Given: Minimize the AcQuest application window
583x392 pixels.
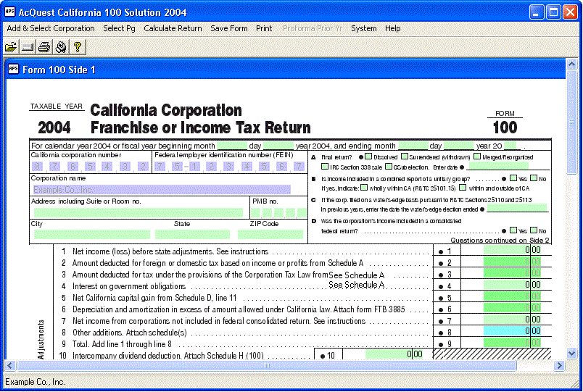Looking at the screenshot, I should (x=536, y=12).
